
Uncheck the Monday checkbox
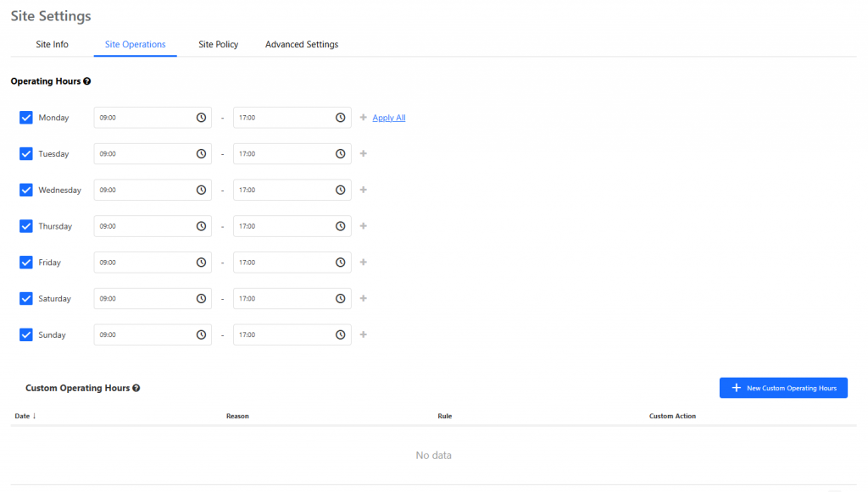pyautogui.click(x=26, y=118)
